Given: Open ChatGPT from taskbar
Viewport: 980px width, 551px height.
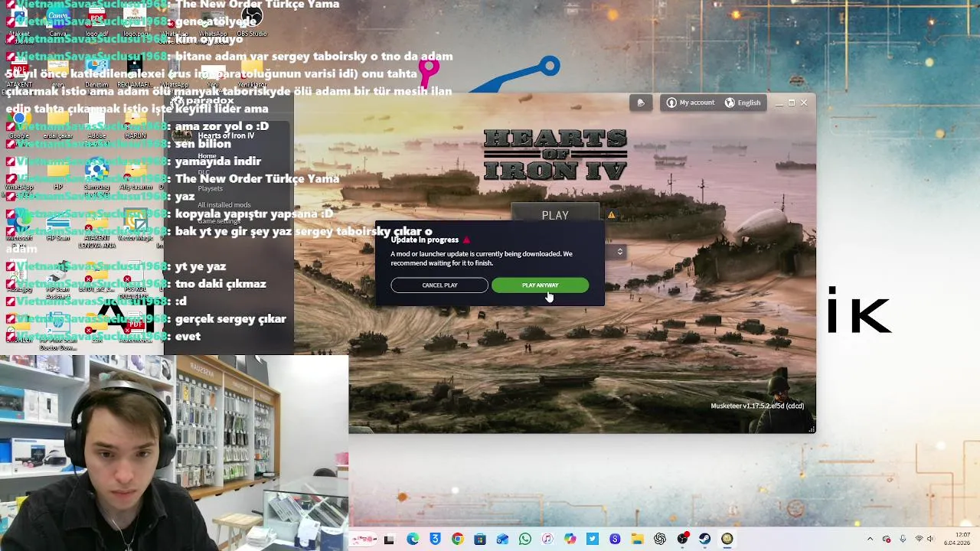Looking at the screenshot, I should 659,540.
